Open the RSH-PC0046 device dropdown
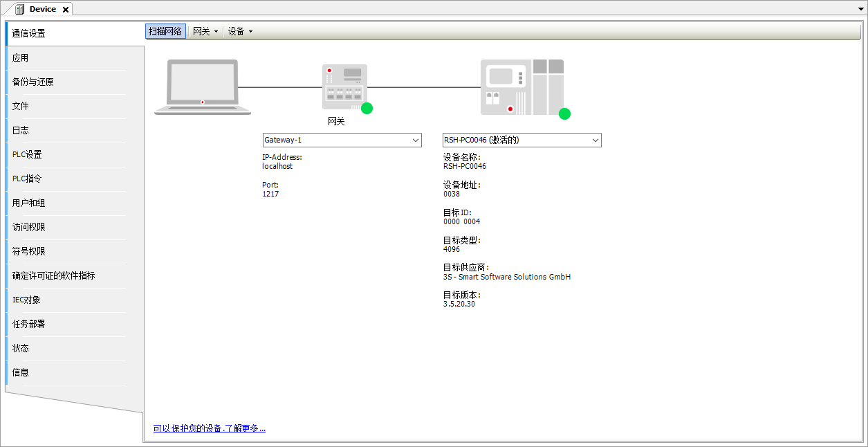The image size is (868, 447). (595, 140)
